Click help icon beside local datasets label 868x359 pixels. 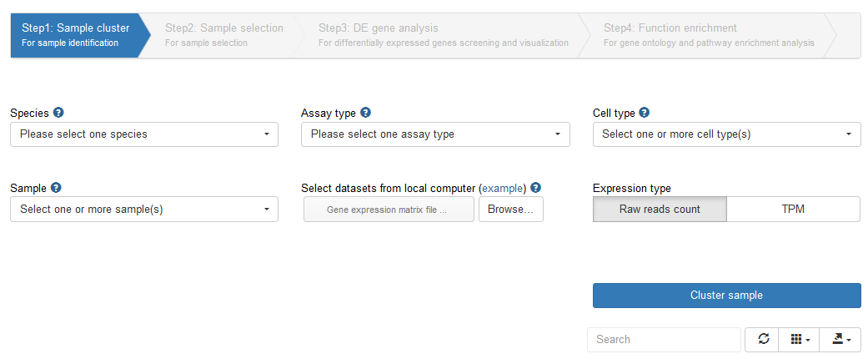click(535, 188)
